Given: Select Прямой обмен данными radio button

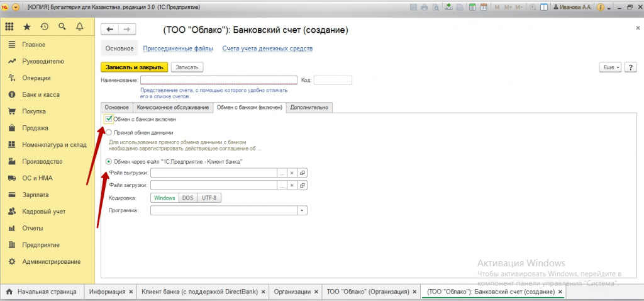Looking at the screenshot, I should click(x=109, y=133).
